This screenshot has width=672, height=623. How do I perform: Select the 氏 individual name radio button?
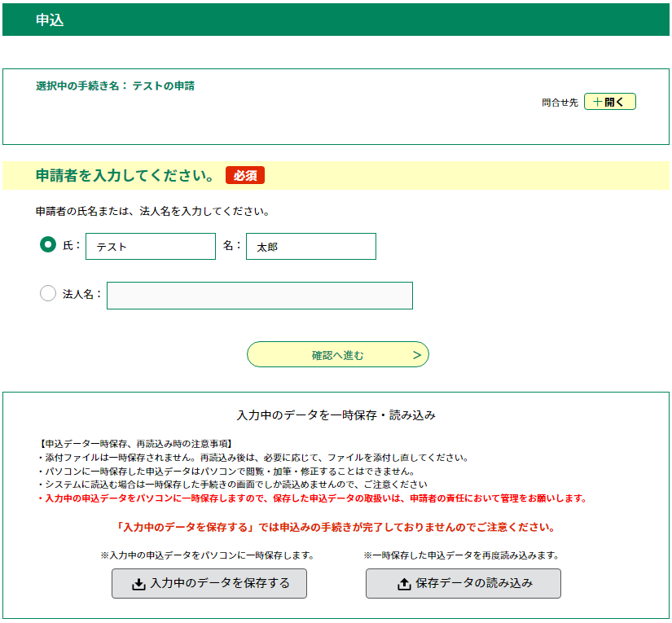[48, 245]
